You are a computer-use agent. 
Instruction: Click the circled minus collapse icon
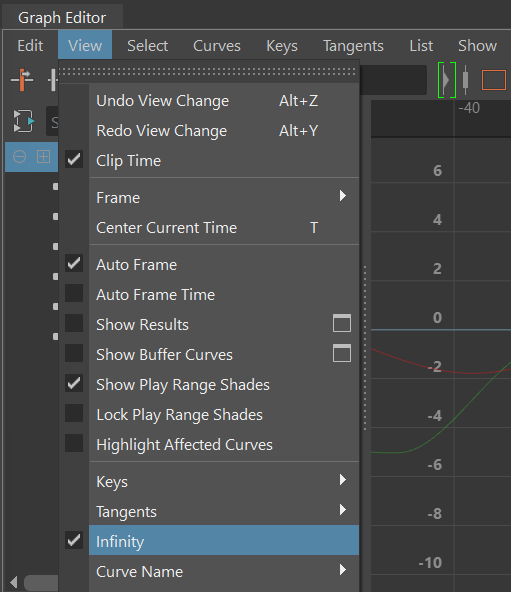click(x=20, y=156)
